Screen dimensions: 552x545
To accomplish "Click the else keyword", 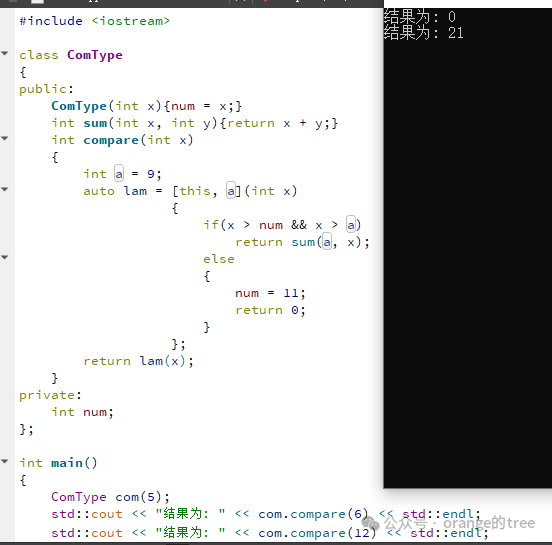I will pos(219,259).
